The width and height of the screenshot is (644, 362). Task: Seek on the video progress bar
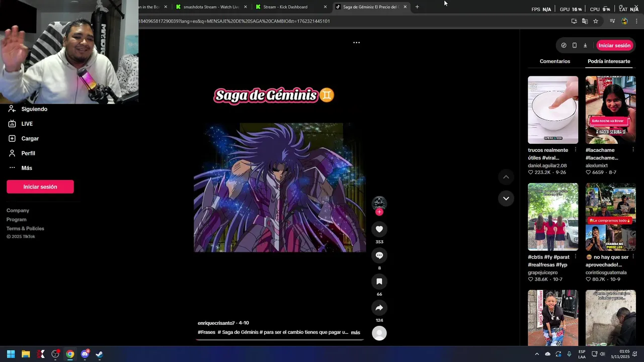[280, 340]
